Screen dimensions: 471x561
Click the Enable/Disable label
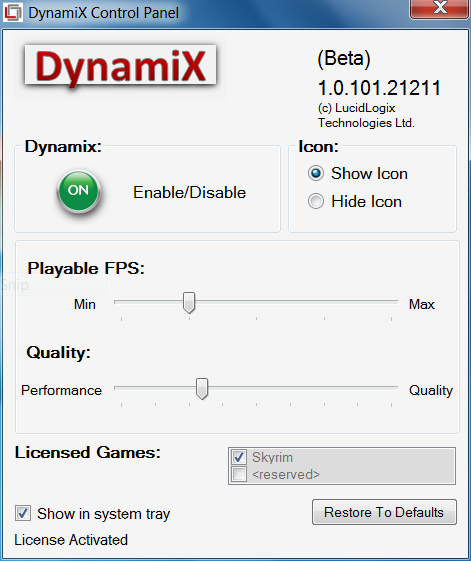[189, 192]
